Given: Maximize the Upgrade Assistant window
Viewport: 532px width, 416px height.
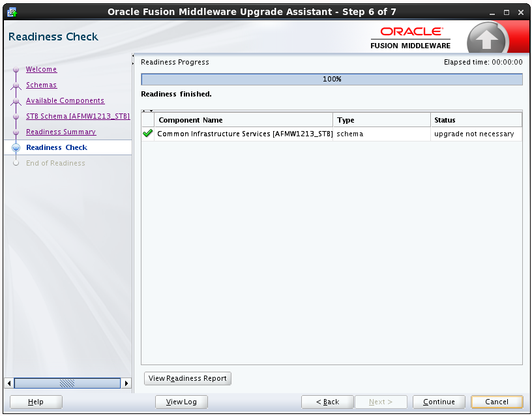Looking at the screenshot, I should pos(506,12).
